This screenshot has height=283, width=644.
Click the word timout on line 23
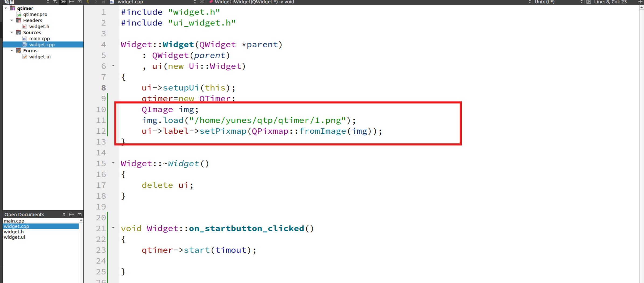231,250
